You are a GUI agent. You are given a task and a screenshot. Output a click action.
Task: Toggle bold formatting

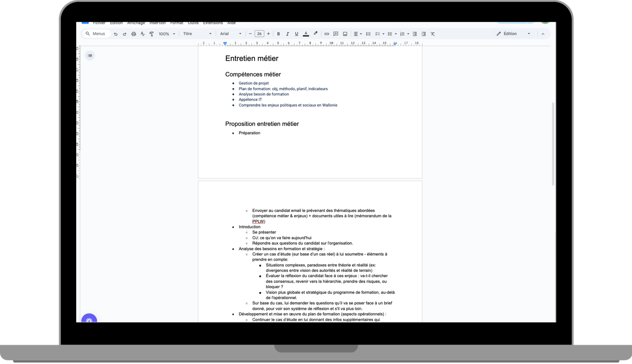pos(279,34)
